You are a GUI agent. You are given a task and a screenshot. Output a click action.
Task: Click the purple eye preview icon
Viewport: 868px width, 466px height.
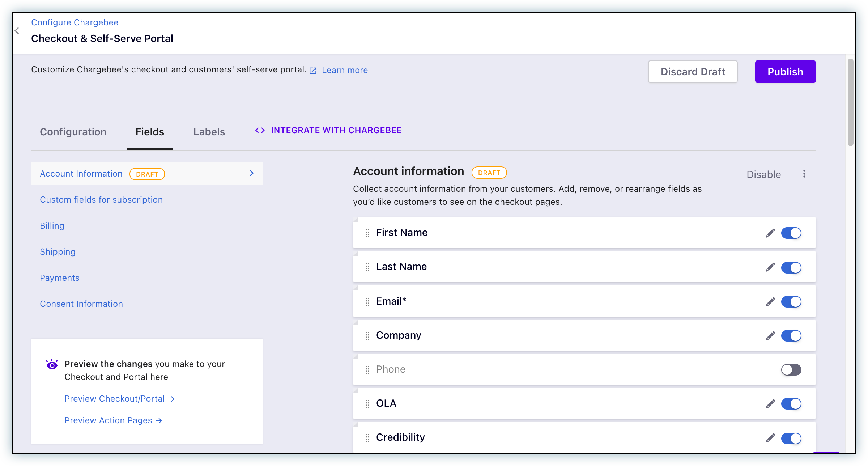[52, 364]
